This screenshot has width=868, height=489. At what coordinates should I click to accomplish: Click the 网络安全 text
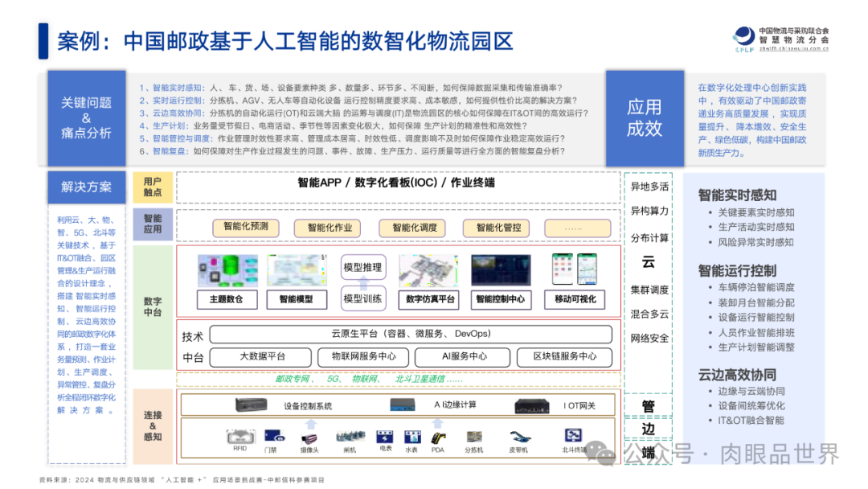coord(649,339)
